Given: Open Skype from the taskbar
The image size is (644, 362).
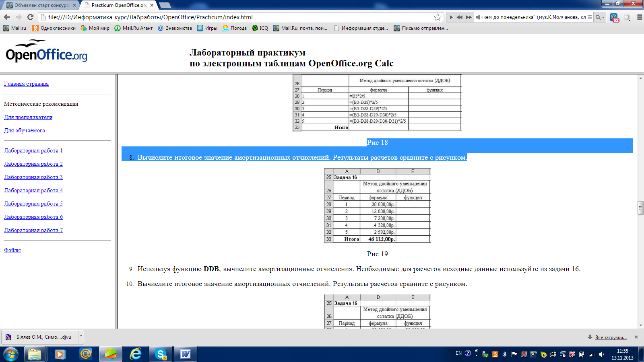Looking at the screenshot, I should 161,354.
